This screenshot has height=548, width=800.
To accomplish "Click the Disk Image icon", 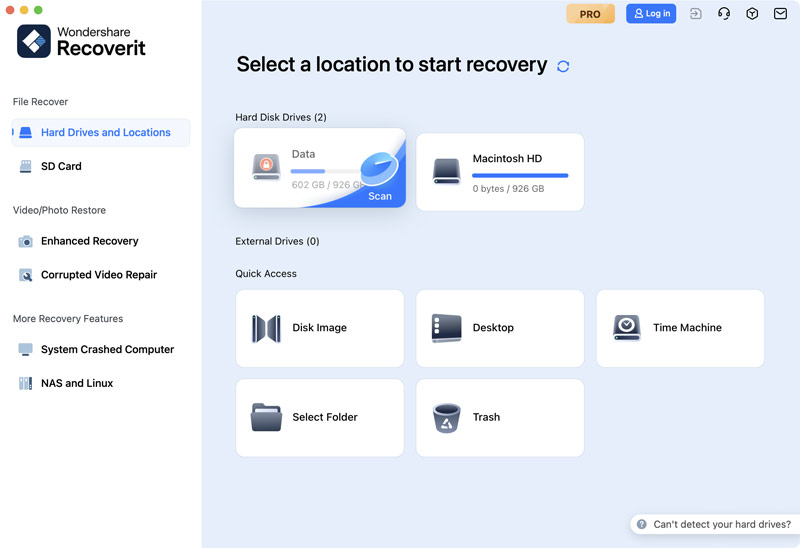I will pyautogui.click(x=266, y=328).
